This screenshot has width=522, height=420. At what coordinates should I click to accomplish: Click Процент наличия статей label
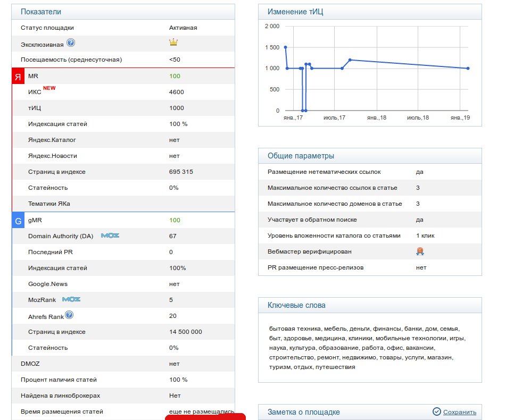[59, 380]
